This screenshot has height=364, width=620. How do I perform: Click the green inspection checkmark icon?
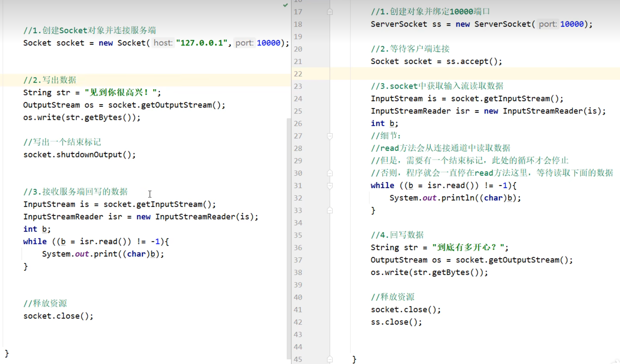(x=285, y=5)
